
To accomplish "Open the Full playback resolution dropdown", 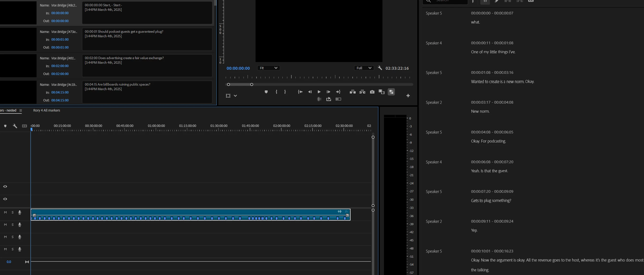I will pyautogui.click(x=364, y=68).
